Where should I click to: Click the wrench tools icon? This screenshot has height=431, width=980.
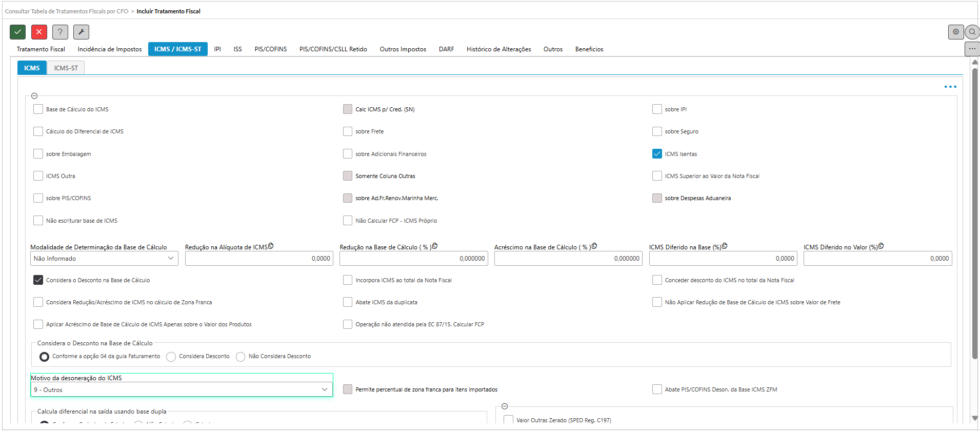(x=81, y=32)
